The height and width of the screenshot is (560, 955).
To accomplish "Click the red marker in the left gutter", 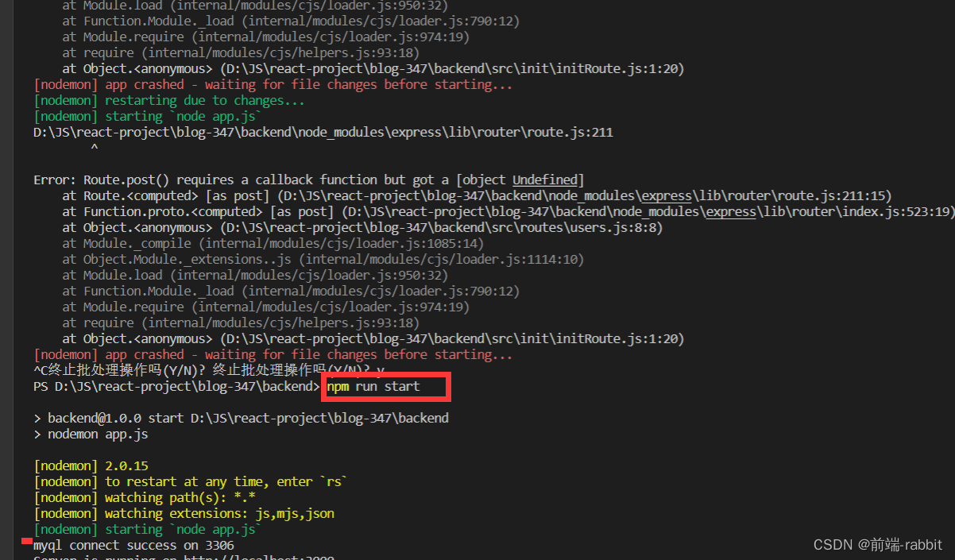I will point(27,543).
